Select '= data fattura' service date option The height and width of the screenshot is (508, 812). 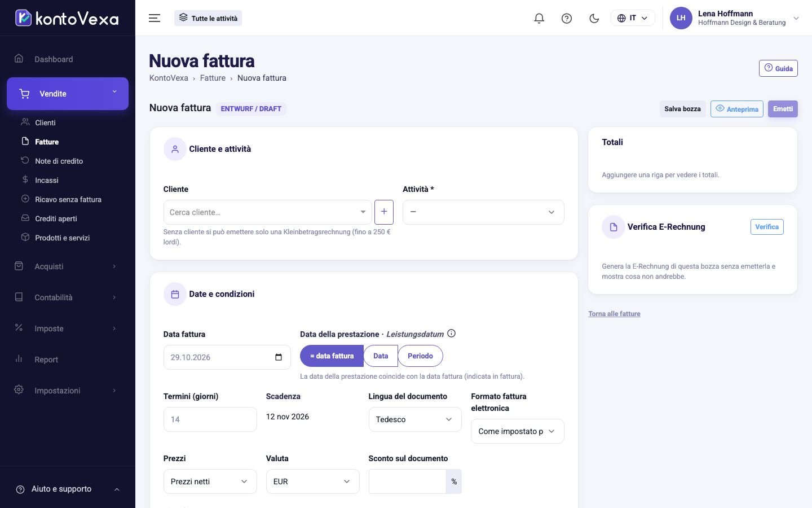332,356
